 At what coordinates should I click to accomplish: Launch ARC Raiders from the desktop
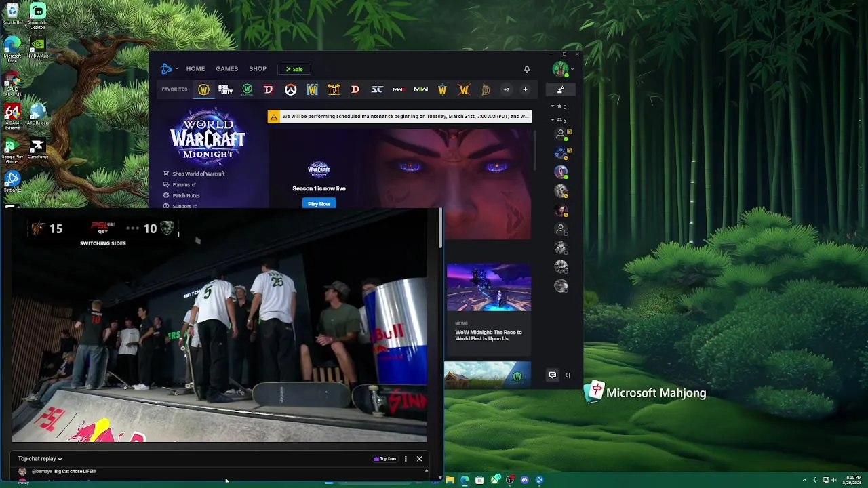(38, 114)
